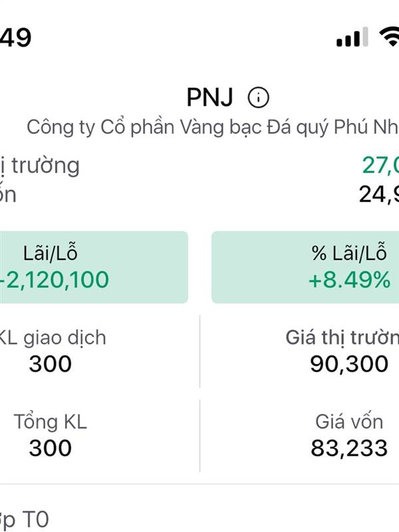
Task: Open the Công ty Cổ phần Vàng bạc company name
Action: pyautogui.click(x=213, y=128)
